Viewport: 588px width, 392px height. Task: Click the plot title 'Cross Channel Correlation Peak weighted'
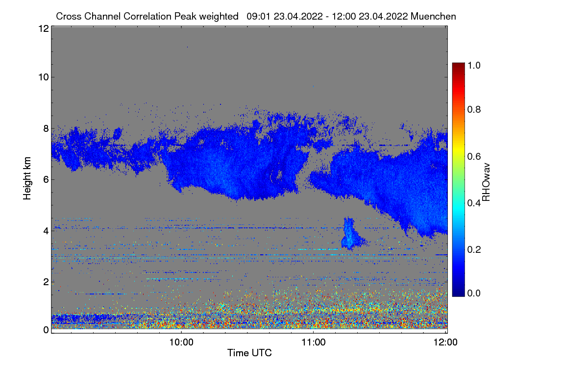147,16
